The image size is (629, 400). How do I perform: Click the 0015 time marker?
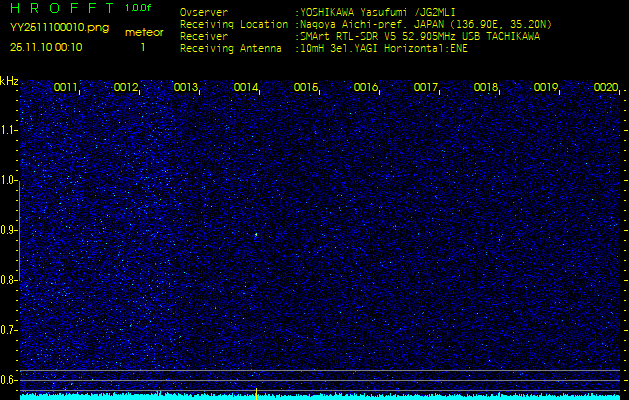pyautogui.click(x=306, y=87)
